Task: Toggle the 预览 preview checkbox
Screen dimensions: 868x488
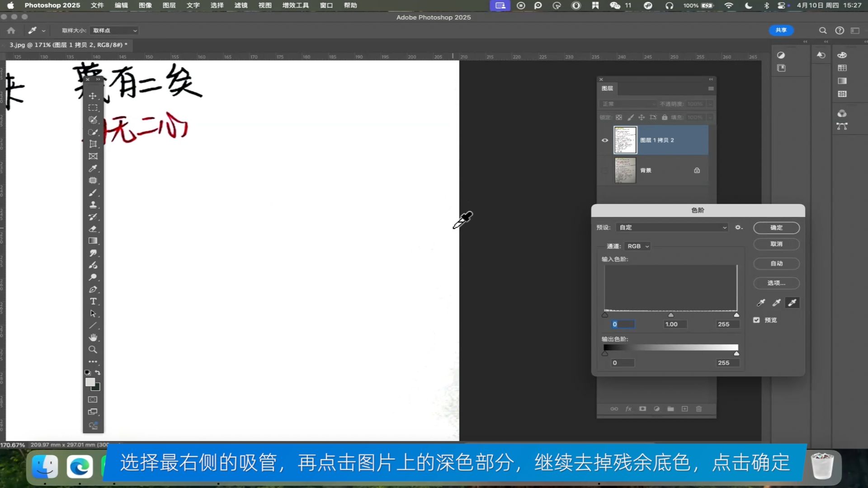Action: pyautogui.click(x=756, y=320)
